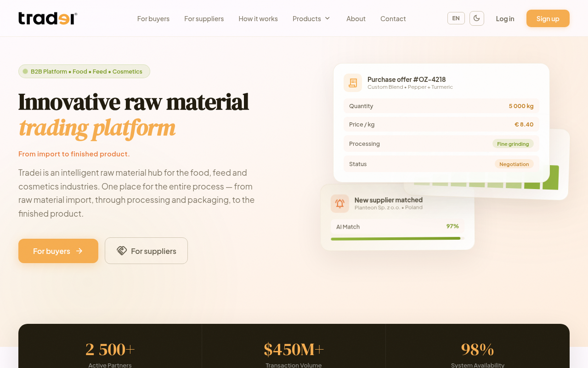Viewport: 588px width, 368px height.
Task: Toggle dark mode with the moon icon
Action: point(477,18)
